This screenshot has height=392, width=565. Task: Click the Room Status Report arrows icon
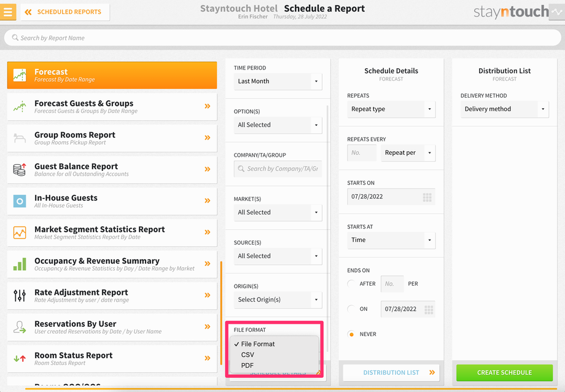[20, 358]
